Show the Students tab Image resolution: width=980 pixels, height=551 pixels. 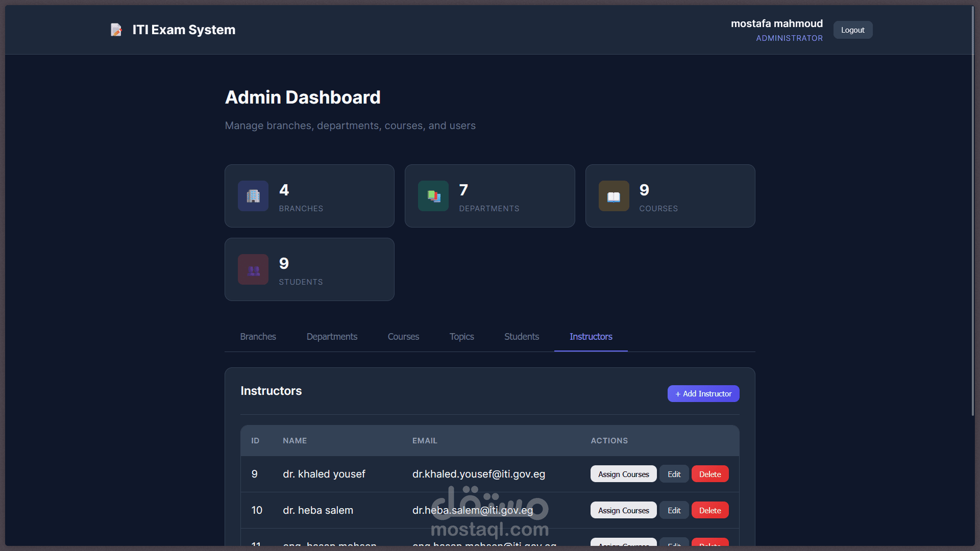[521, 337]
